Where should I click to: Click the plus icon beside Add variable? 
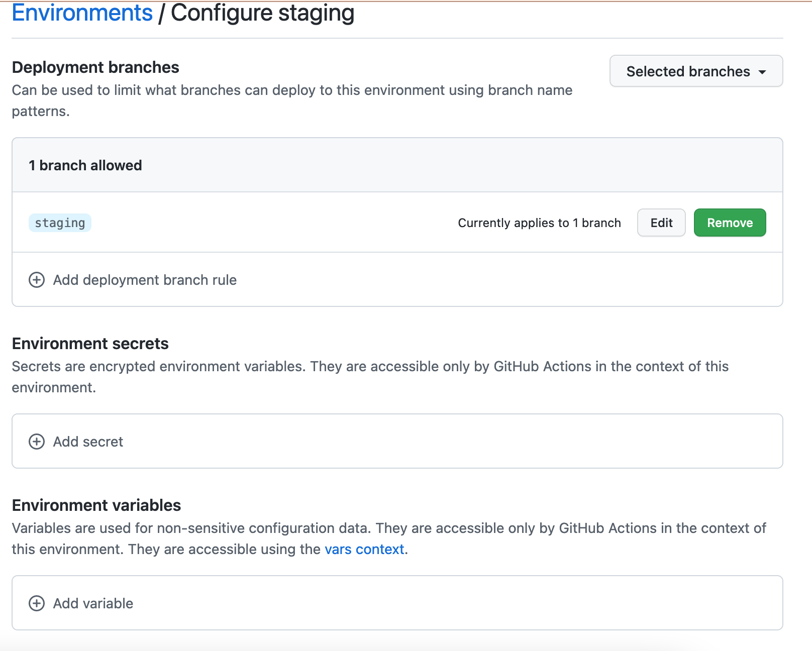click(x=37, y=603)
